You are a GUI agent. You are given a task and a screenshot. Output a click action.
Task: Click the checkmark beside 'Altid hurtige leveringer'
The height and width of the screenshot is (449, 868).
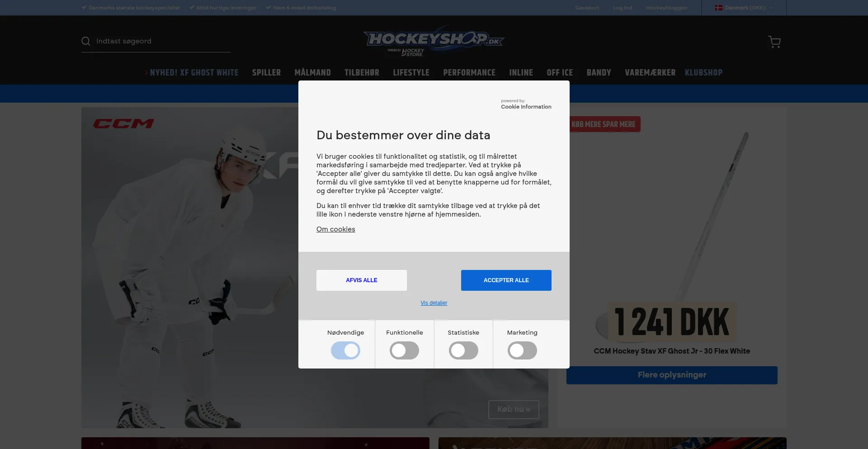[x=191, y=7]
